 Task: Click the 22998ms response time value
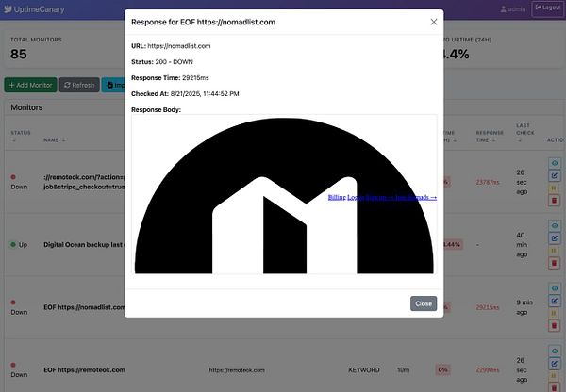point(488,370)
